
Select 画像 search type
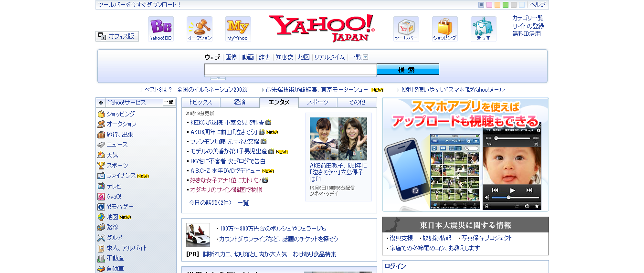(x=231, y=57)
